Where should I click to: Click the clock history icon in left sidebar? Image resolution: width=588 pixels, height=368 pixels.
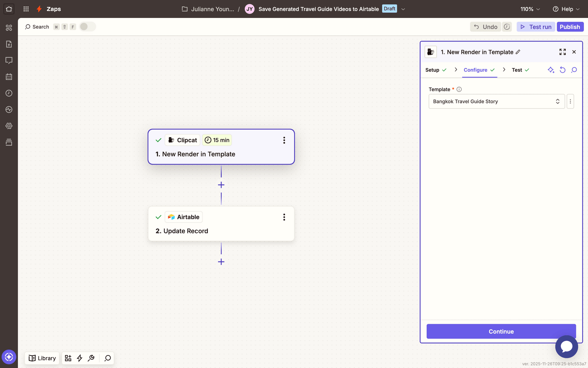click(x=9, y=93)
